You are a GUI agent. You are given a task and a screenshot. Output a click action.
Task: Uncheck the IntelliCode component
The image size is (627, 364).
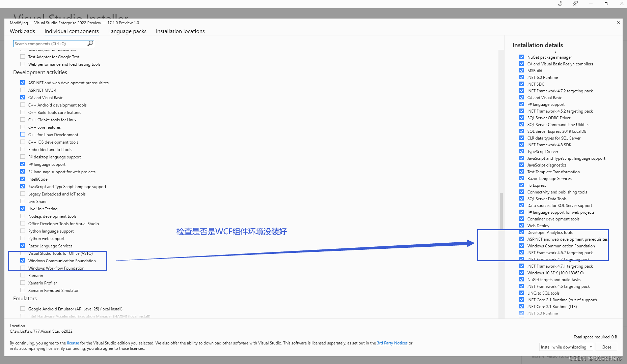pos(23,179)
